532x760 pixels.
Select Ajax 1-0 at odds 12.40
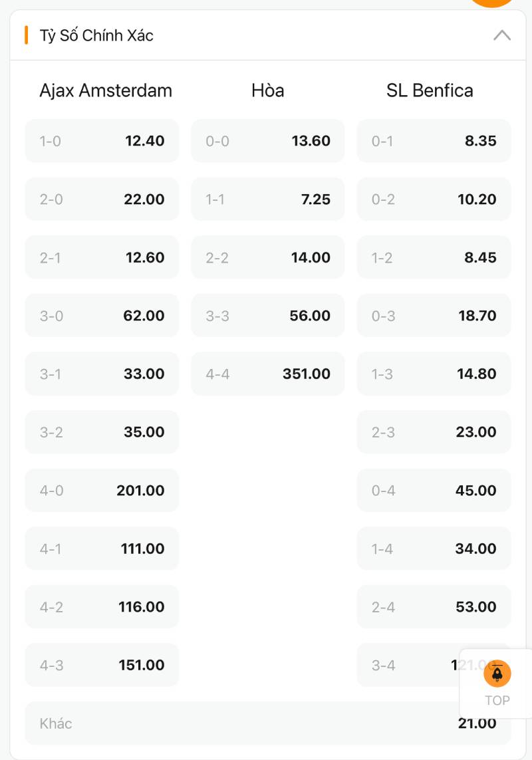pos(102,141)
